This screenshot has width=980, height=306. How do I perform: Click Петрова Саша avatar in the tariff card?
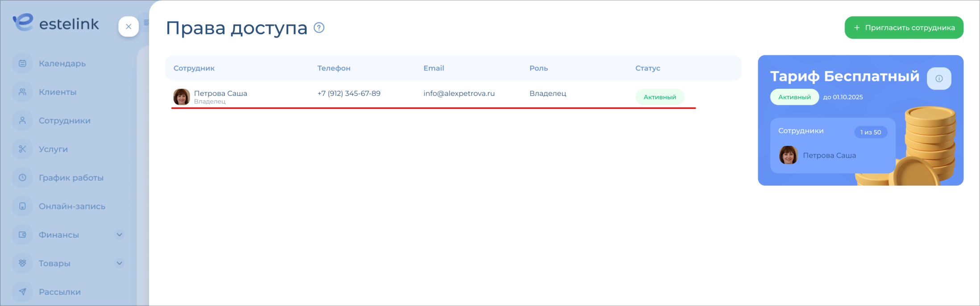click(x=788, y=155)
